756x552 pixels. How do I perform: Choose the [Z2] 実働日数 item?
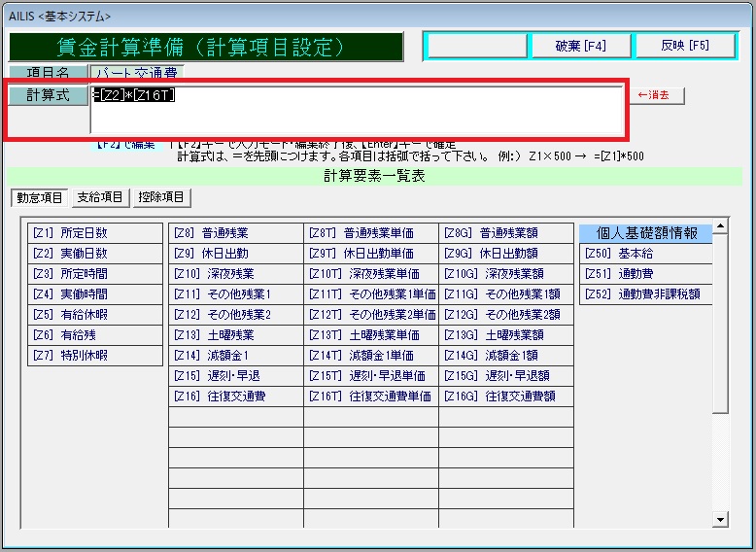tap(95, 254)
